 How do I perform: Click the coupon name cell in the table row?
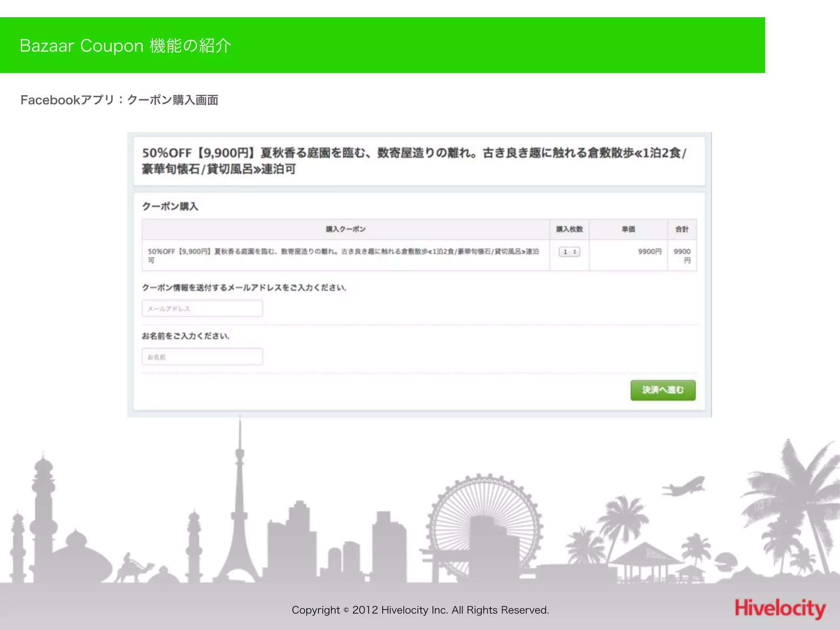346,255
